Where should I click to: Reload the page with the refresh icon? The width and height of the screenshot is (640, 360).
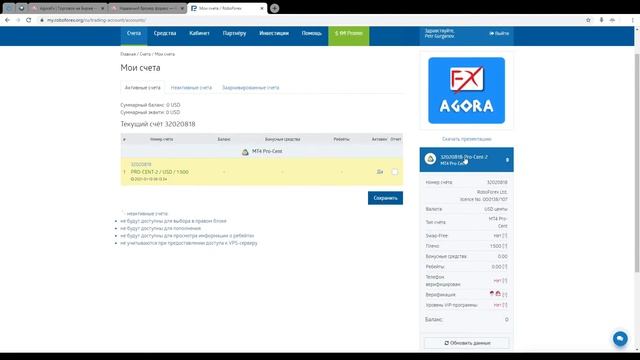[x=29, y=20]
